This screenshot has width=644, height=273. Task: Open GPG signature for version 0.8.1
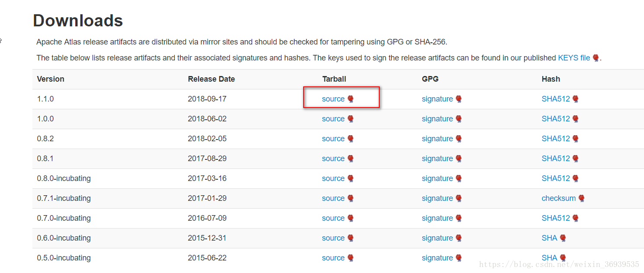pos(437,159)
